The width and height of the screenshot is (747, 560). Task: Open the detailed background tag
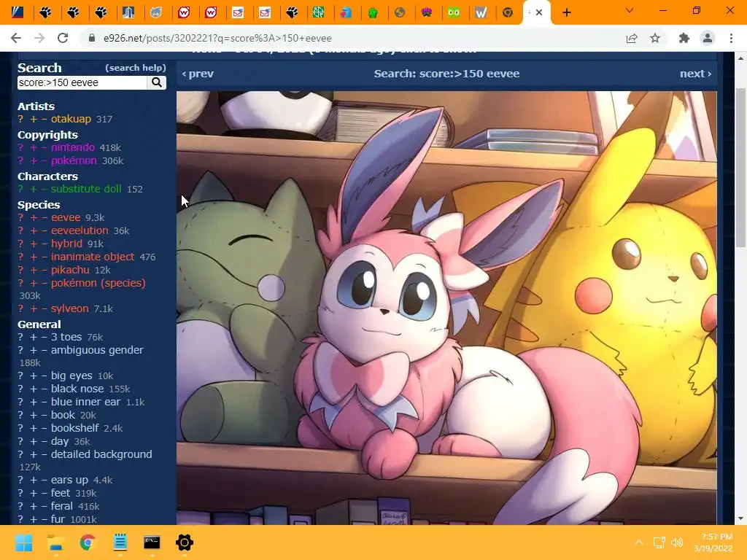pos(101,454)
